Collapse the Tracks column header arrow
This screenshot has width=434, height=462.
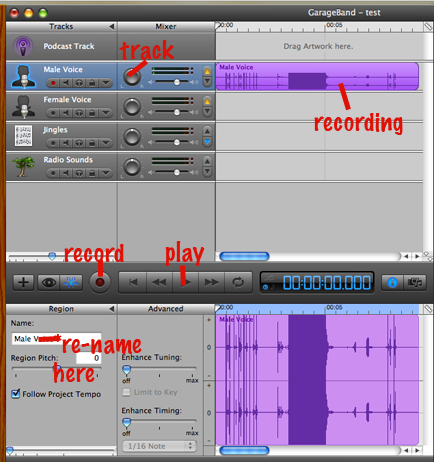click(112, 26)
